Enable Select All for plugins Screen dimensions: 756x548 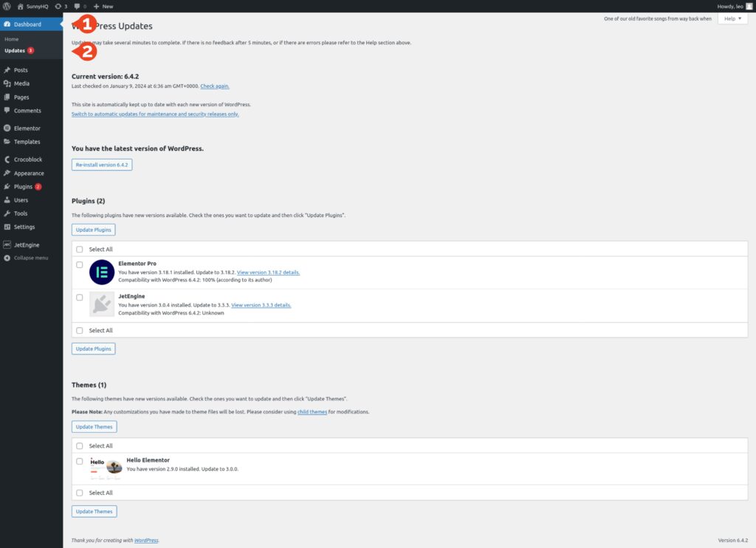[x=80, y=250]
